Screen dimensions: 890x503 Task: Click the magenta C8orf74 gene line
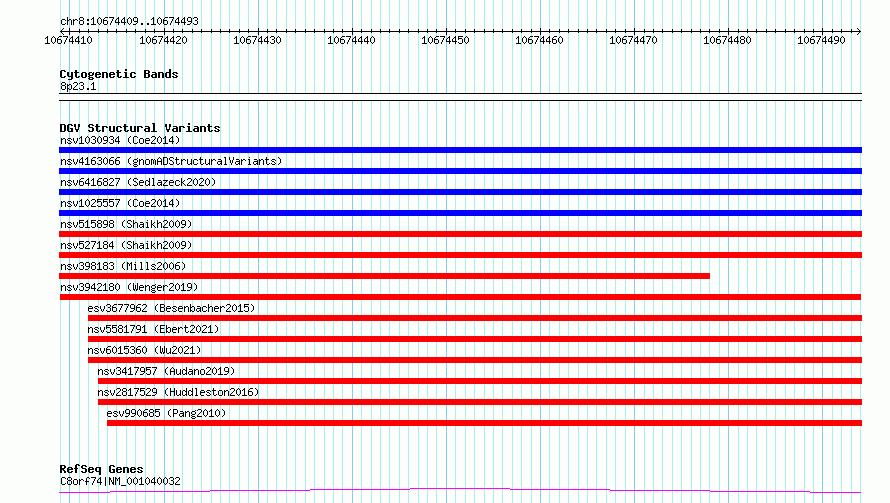click(460, 490)
